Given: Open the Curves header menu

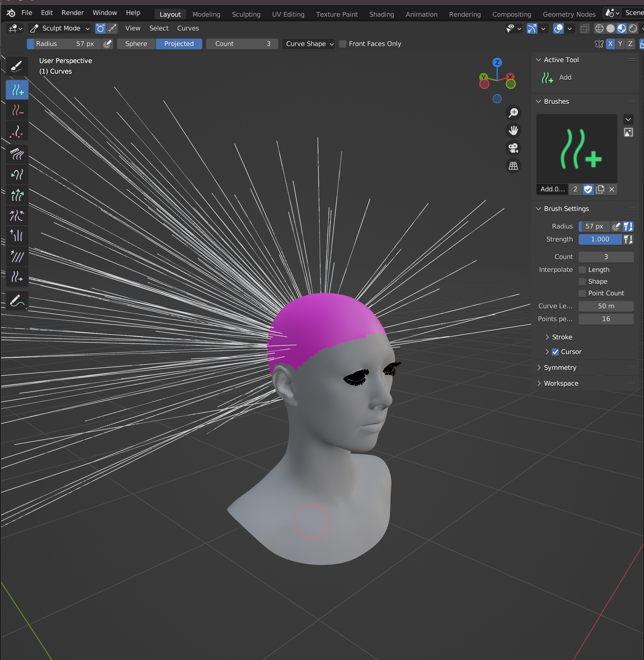Looking at the screenshot, I should [x=188, y=28].
